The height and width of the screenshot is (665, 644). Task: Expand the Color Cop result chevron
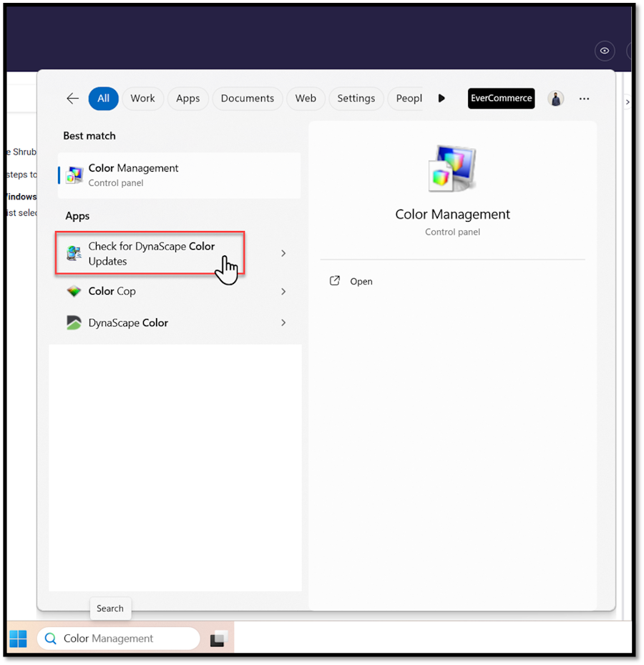pos(283,291)
